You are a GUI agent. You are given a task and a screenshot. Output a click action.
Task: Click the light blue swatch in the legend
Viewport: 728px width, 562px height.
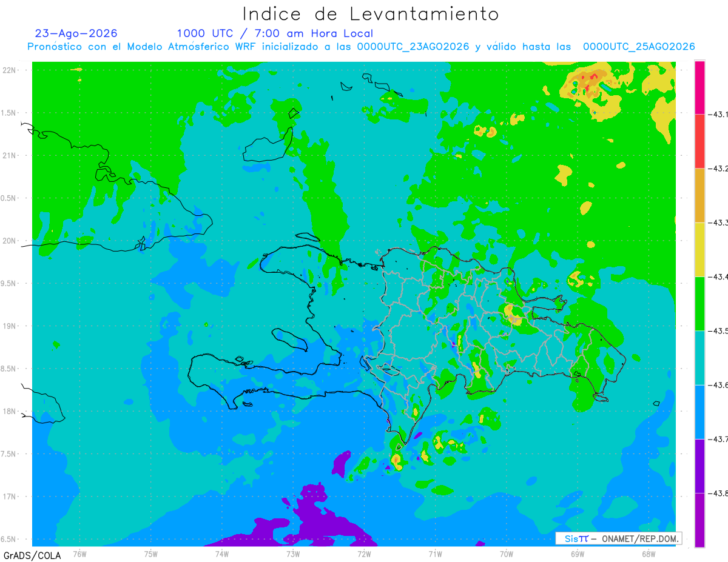tap(699, 412)
